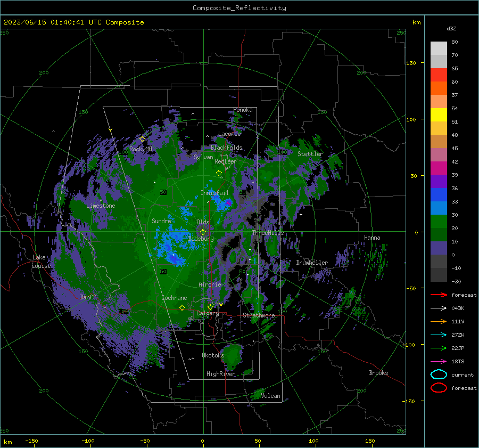Click the Innisfail town label

pyautogui.click(x=214, y=193)
